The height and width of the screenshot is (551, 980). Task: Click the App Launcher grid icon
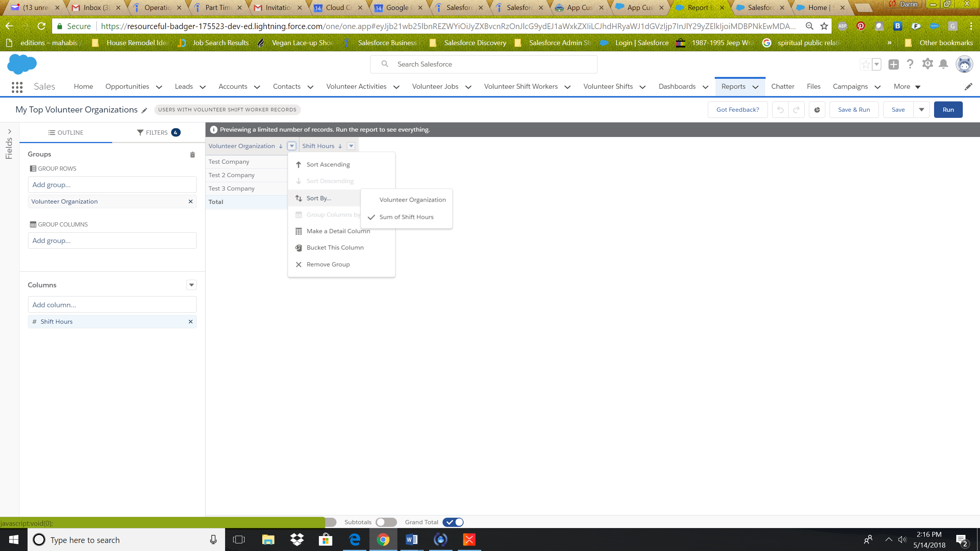coord(17,87)
